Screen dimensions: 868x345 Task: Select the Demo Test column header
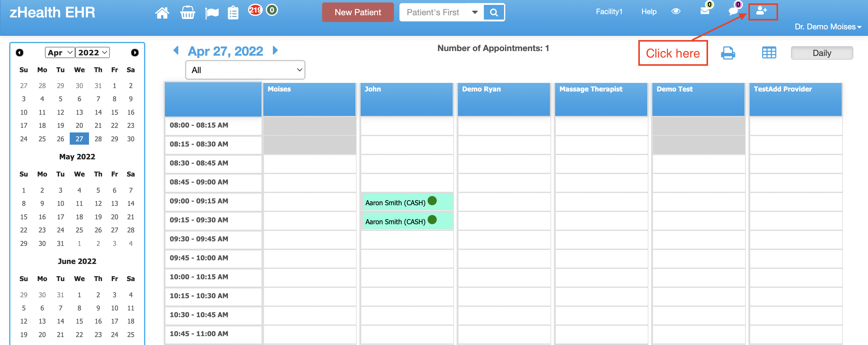click(x=698, y=99)
